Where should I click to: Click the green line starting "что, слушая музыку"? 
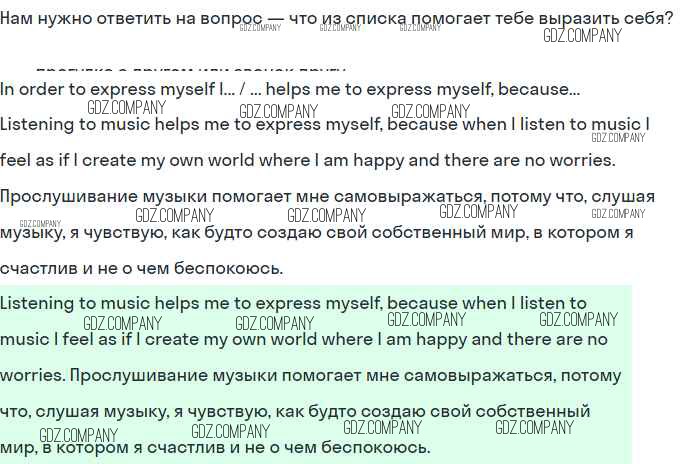[295, 411]
